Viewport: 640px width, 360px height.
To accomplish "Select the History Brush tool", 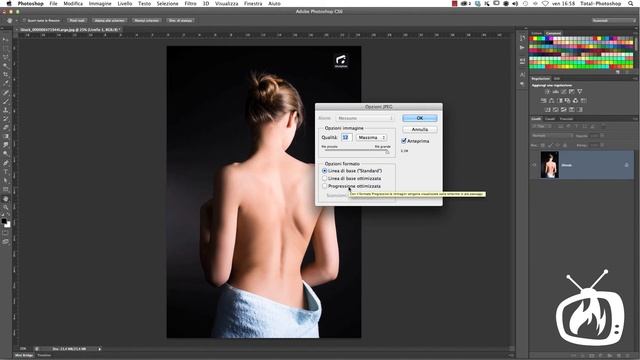I will coord(6,118).
